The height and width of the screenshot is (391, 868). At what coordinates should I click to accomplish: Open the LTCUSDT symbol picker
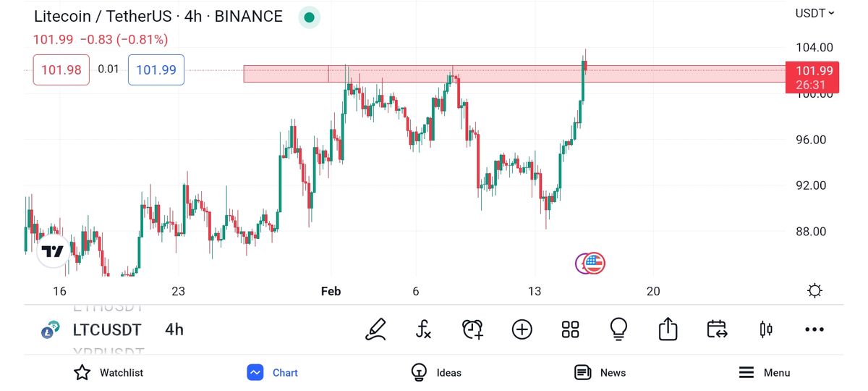pyautogui.click(x=107, y=329)
